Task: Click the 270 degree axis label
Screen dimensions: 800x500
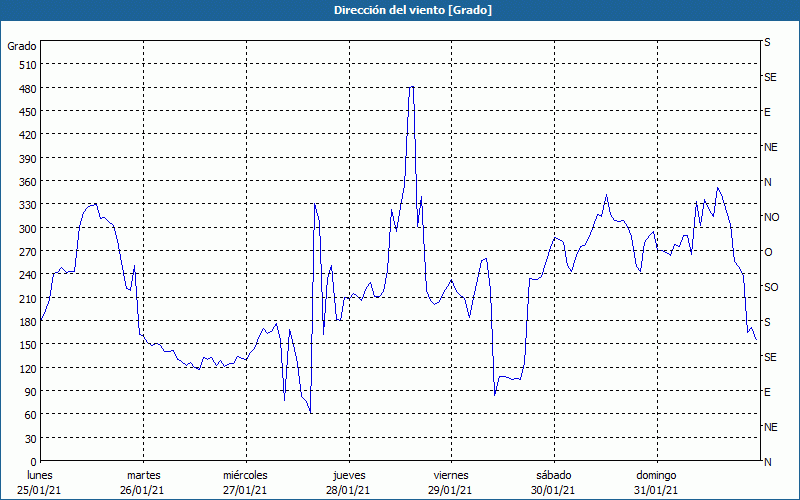Action: tap(28, 252)
